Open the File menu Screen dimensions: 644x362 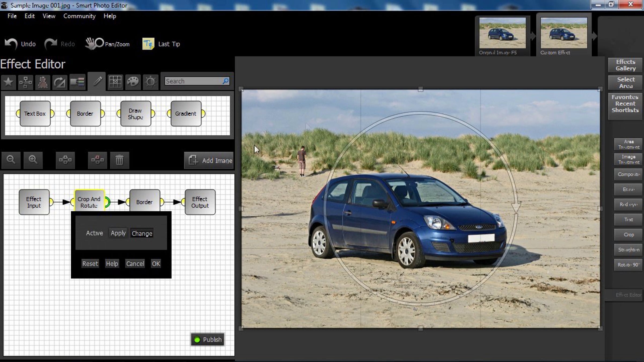coord(12,16)
